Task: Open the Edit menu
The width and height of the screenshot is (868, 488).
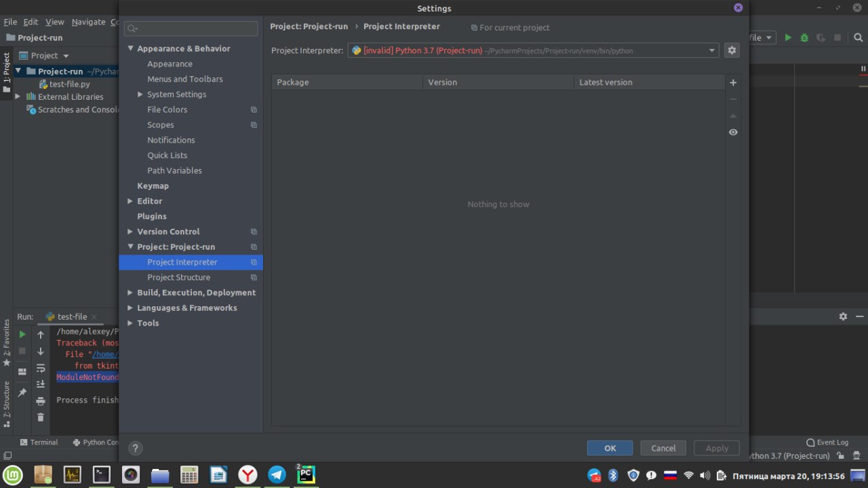Action: pos(31,22)
